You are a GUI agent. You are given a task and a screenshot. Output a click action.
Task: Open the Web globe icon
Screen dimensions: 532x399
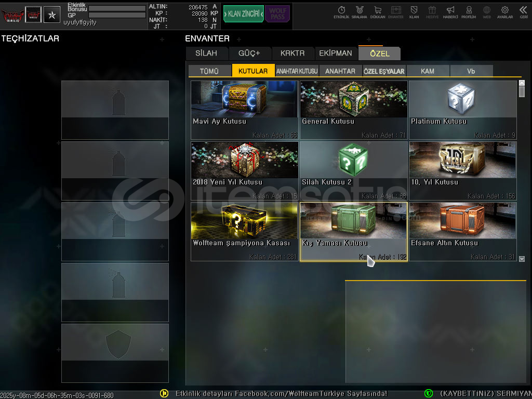coord(486,12)
